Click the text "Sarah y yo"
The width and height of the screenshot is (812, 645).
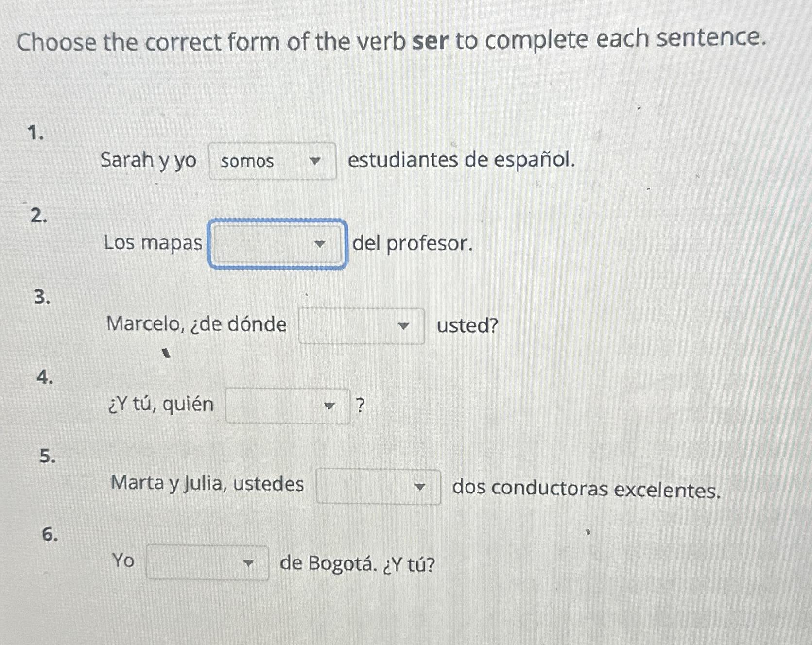148,161
